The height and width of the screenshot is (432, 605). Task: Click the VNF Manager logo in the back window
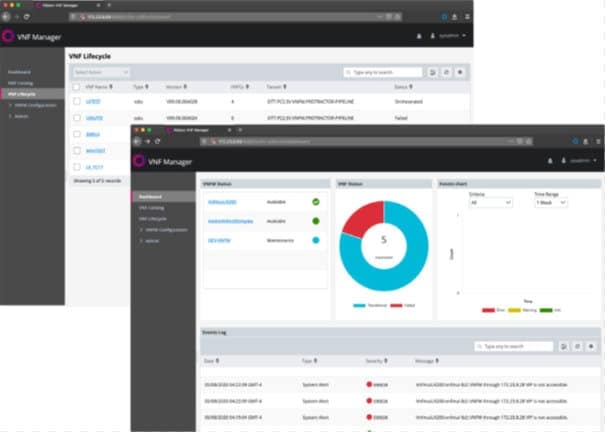click(x=8, y=36)
